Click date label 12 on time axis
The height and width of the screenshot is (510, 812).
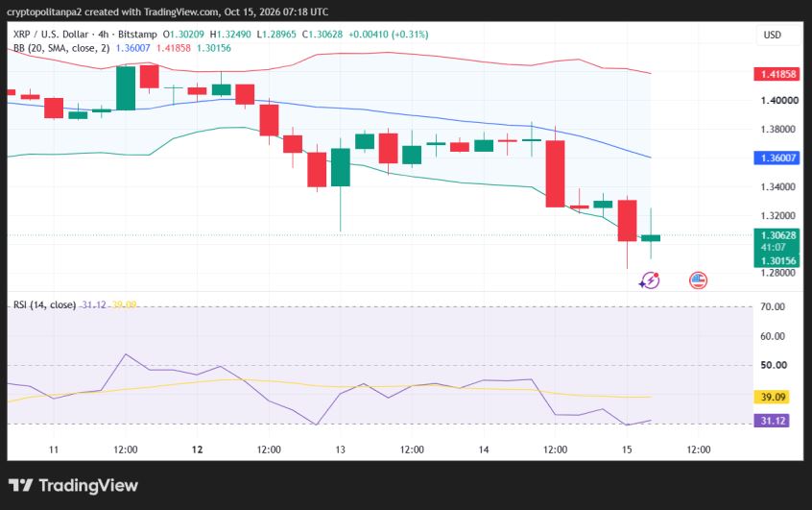tap(197, 449)
